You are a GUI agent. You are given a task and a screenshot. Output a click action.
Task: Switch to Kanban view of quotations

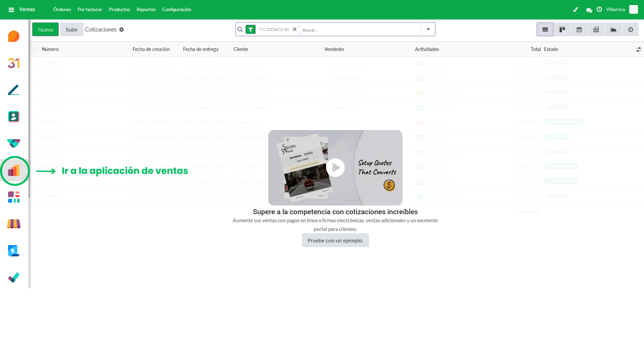pyautogui.click(x=562, y=29)
